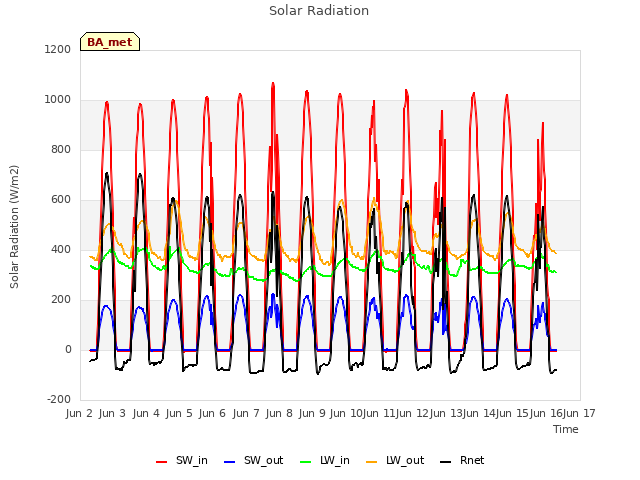Screen dimensions: 640x480
Task: Click the blue SW_out legend swatch
Action: (230, 462)
